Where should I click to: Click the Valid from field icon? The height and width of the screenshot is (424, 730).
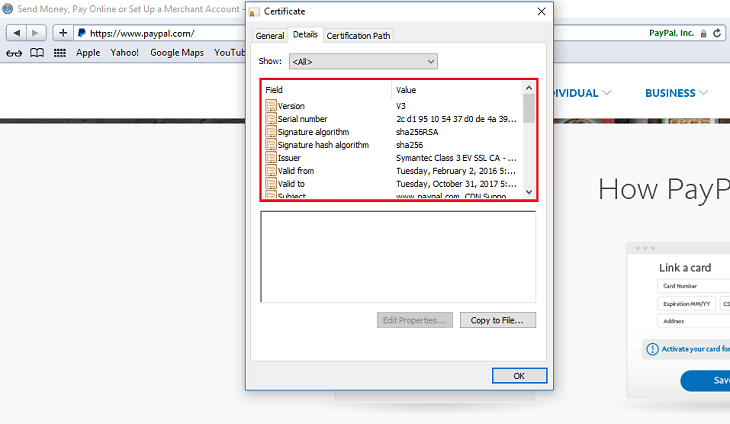click(x=271, y=171)
